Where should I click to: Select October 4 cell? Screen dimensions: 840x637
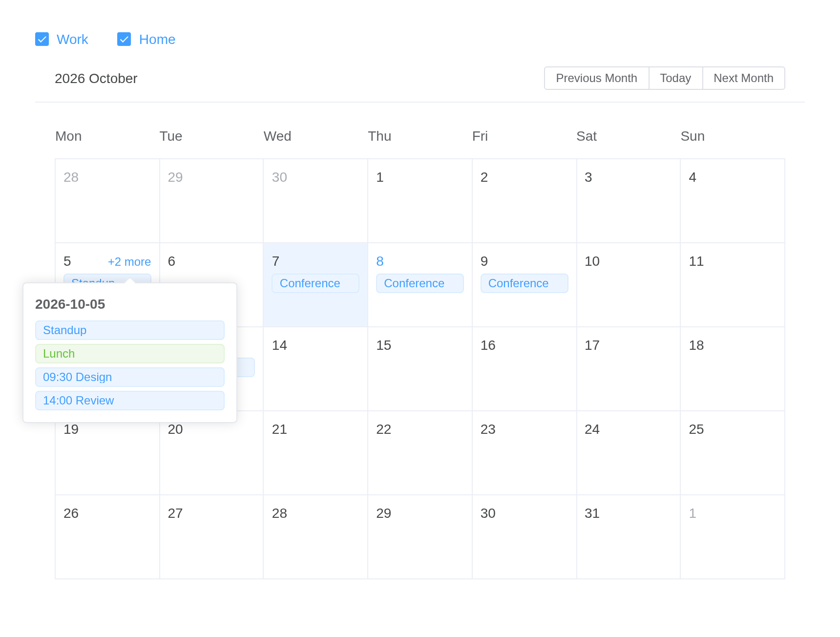coord(733,201)
